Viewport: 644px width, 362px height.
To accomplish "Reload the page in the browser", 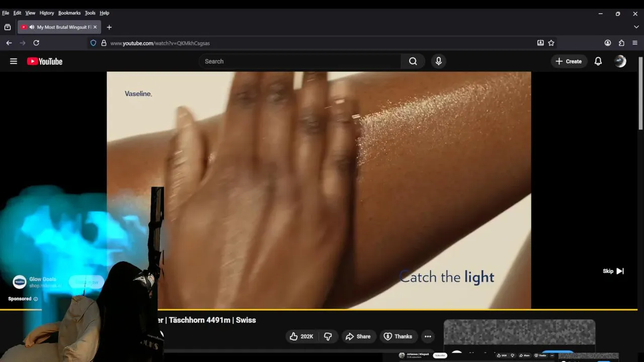I will pyautogui.click(x=36, y=43).
